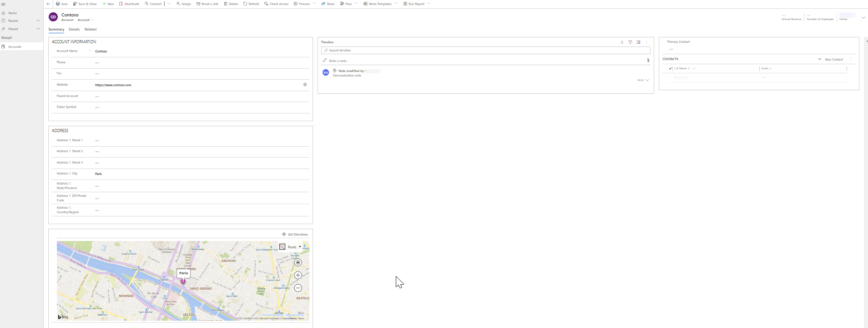Click the Refresh command icon
The height and width of the screenshot is (328, 868).
[245, 4]
